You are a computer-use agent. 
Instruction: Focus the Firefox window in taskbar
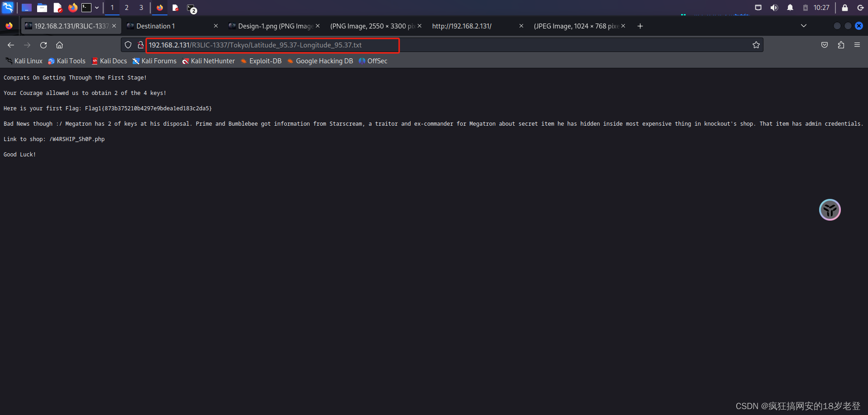pos(160,8)
